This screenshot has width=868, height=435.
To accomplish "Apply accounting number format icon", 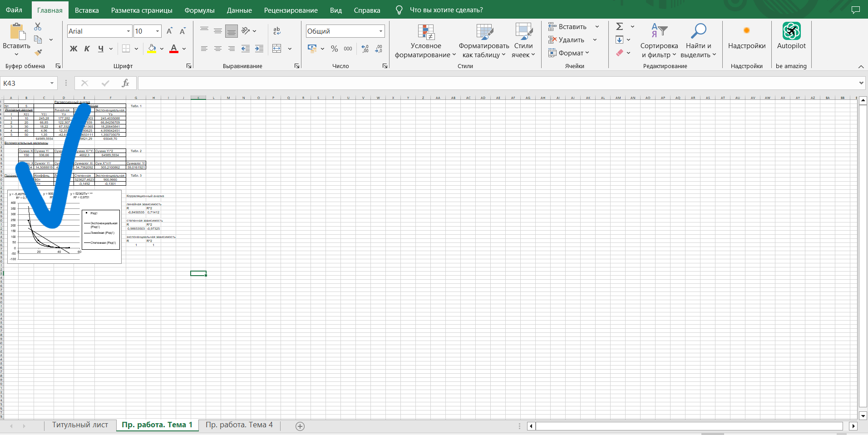I will 312,49.
